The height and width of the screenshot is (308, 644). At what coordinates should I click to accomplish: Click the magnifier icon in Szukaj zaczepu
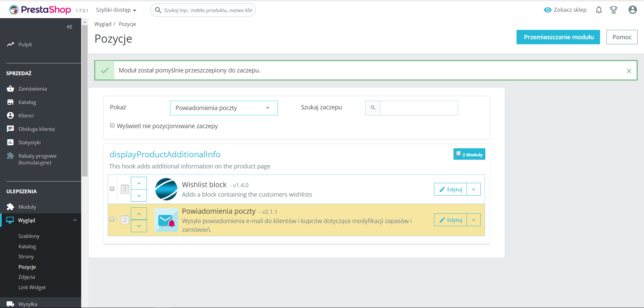pyautogui.click(x=373, y=108)
